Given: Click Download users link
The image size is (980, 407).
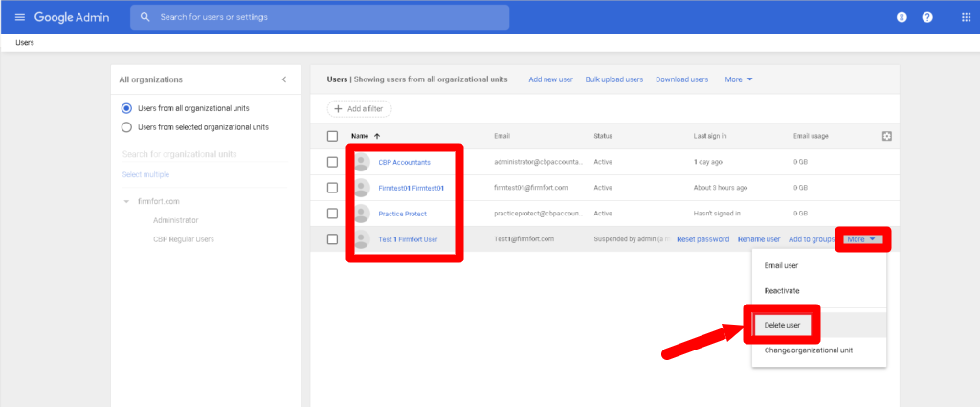Looking at the screenshot, I should point(681,79).
